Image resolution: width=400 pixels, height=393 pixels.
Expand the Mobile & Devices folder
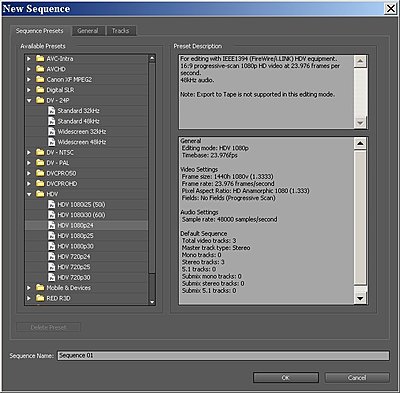[x=29, y=287]
